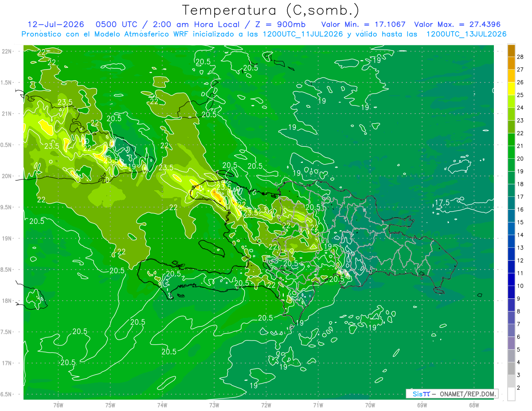Click the "73W" longitude axis label
Viewport: 532px width, 411px height.
tap(214, 405)
